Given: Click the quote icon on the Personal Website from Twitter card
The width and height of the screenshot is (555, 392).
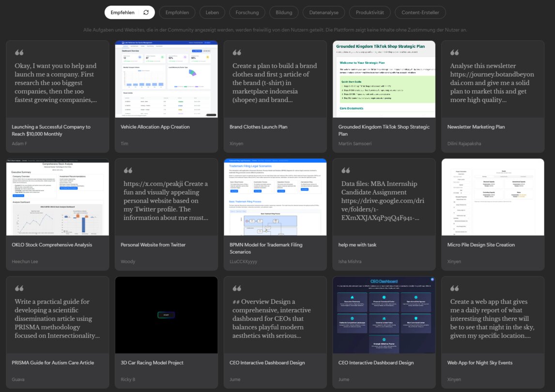Looking at the screenshot, I should pyautogui.click(x=128, y=171).
